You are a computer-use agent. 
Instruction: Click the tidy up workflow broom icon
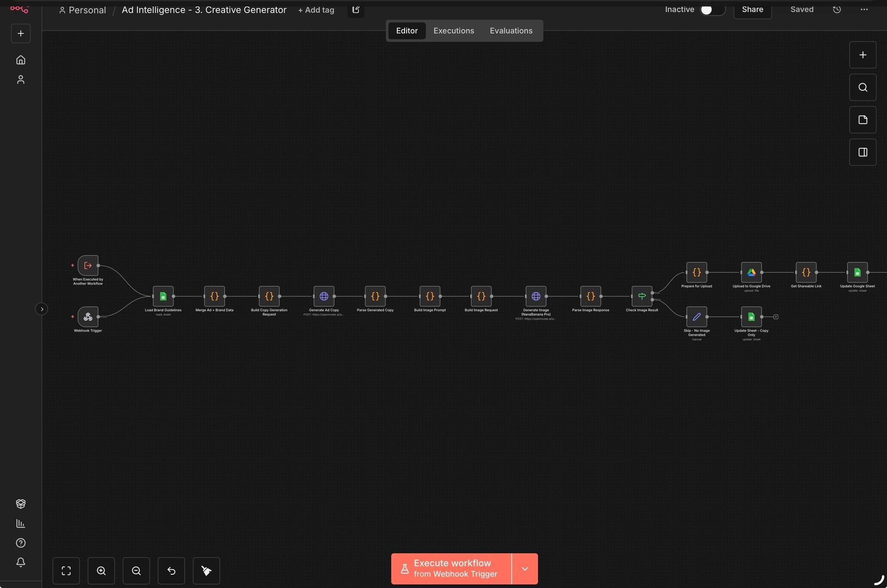tap(207, 571)
